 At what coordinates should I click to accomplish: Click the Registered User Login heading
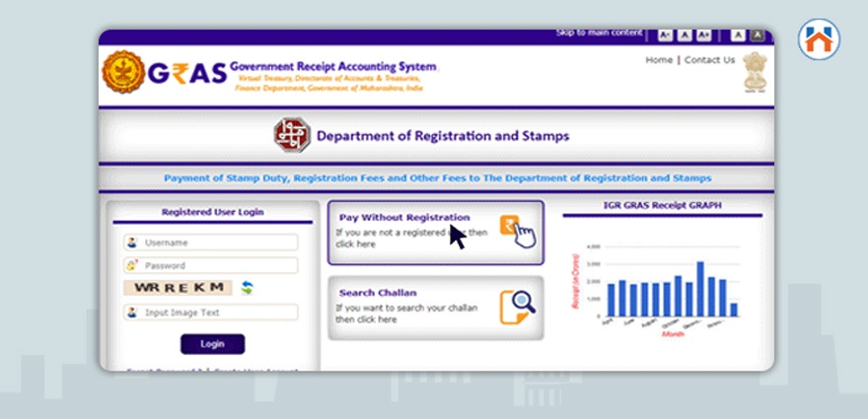(x=213, y=211)
